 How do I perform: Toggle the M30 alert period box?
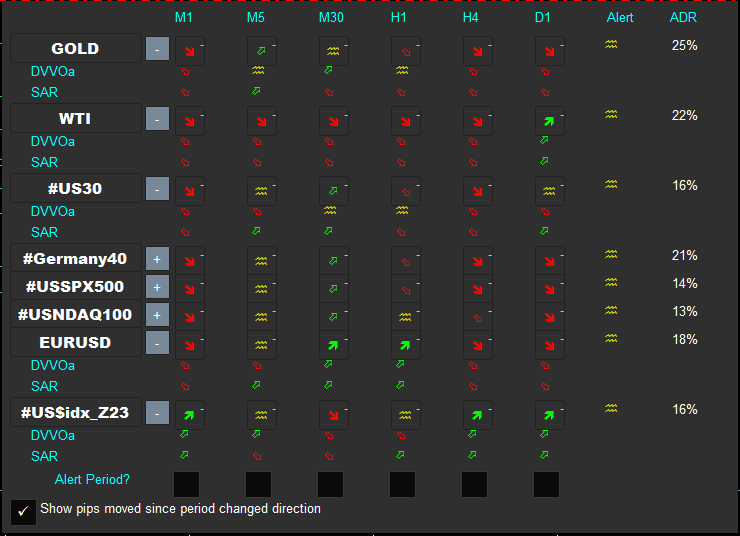tap(330, 484)
